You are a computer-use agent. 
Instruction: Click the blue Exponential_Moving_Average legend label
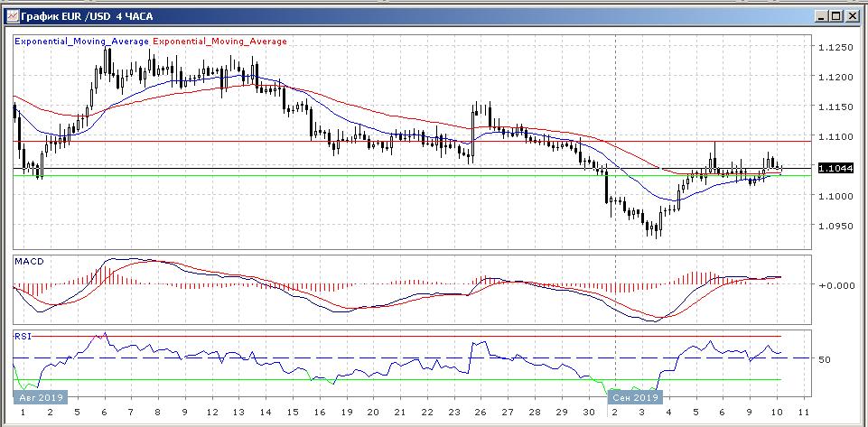(x=82, y=42)
